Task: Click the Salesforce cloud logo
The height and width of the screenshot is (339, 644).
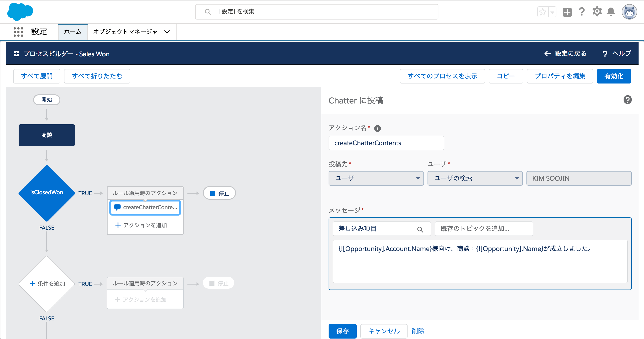Action: [x=20, y=12]
